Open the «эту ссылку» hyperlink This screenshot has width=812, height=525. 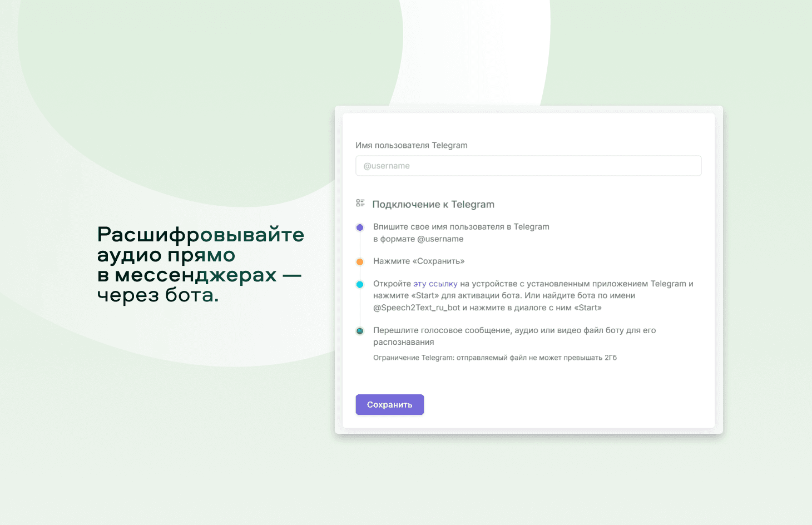(x=435, y=284)
